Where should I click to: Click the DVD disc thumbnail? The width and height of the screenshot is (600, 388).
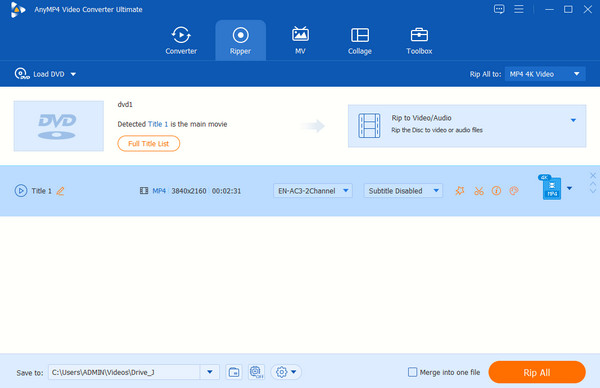[x=59, y=126]
